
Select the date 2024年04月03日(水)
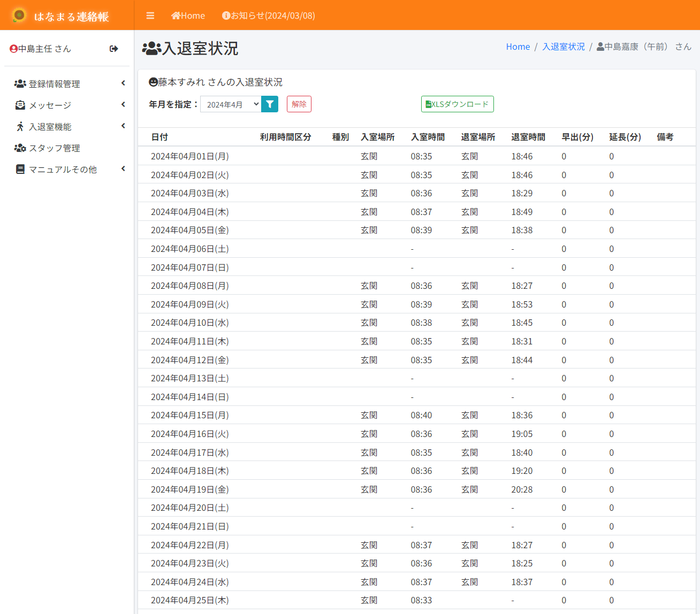[190, 194]
